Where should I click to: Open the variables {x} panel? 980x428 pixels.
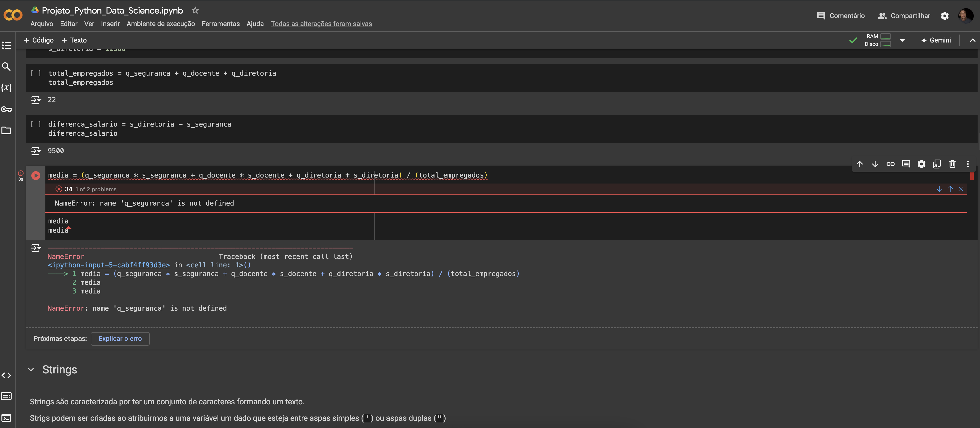click(6, 87)
